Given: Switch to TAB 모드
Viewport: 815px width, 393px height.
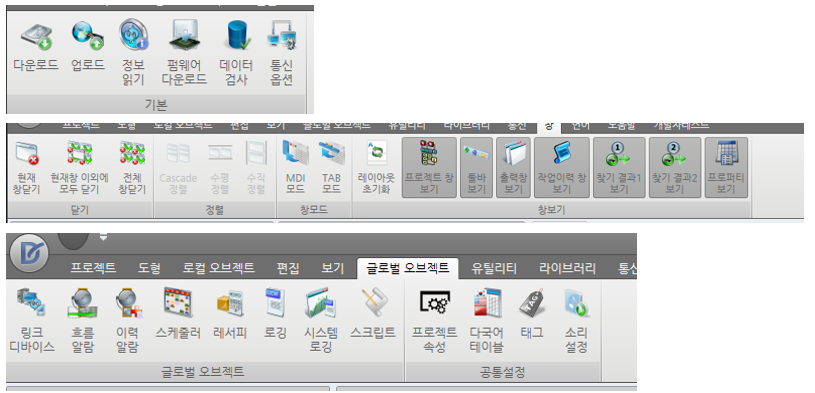Looking at the screenshot, I should (x=331, y=168).
